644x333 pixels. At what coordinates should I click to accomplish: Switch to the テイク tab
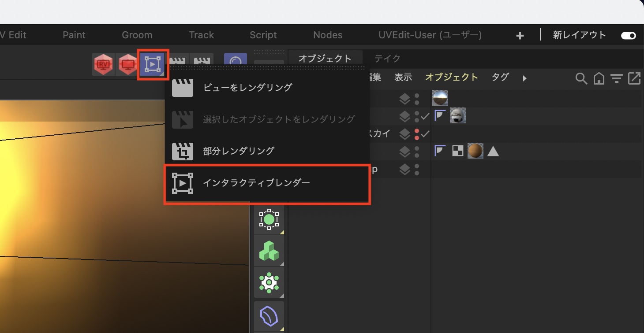[387, 58]
